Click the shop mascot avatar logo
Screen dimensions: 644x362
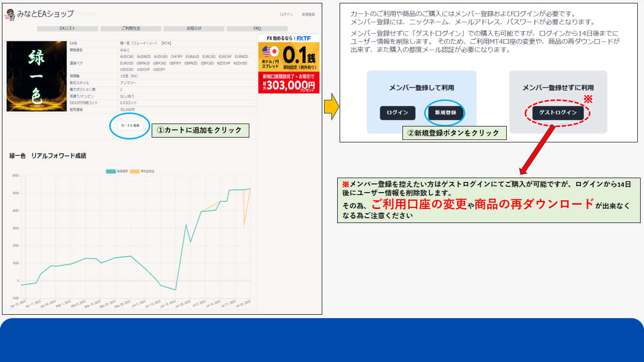coord(10,14)
